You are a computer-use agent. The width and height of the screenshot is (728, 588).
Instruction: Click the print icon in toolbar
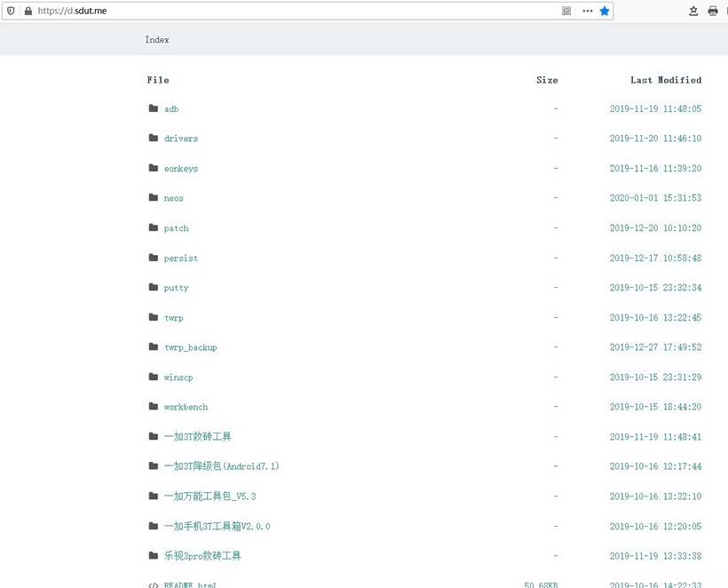pos(712,11)
